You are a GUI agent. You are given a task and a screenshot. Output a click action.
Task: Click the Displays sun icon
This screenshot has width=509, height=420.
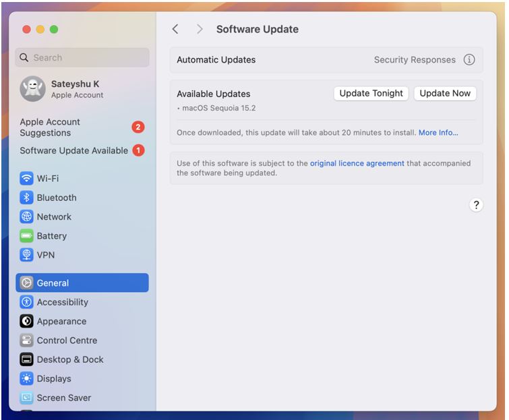tap(26, 378)
